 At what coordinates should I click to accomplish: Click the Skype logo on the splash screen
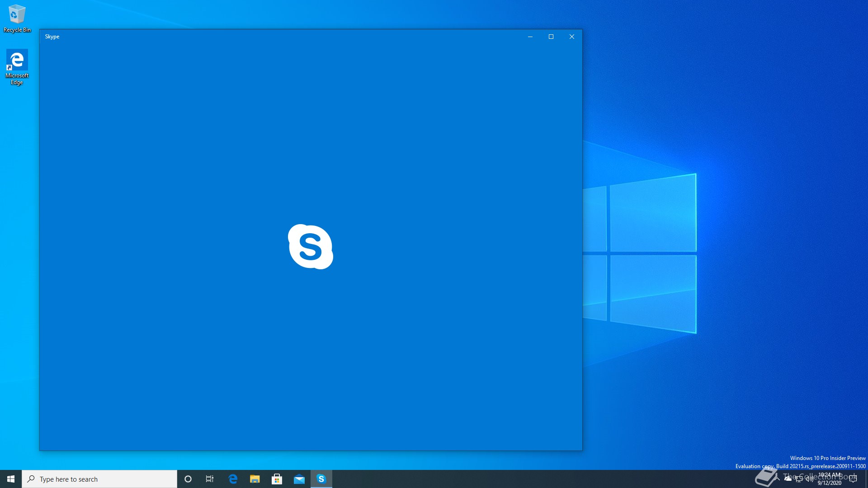tap(311, 247)
